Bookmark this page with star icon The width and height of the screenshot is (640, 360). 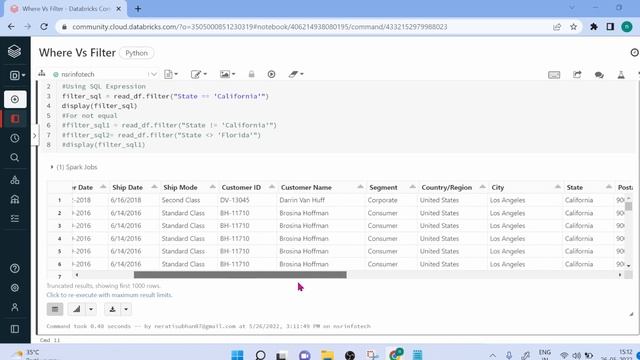tap(573, 27)
